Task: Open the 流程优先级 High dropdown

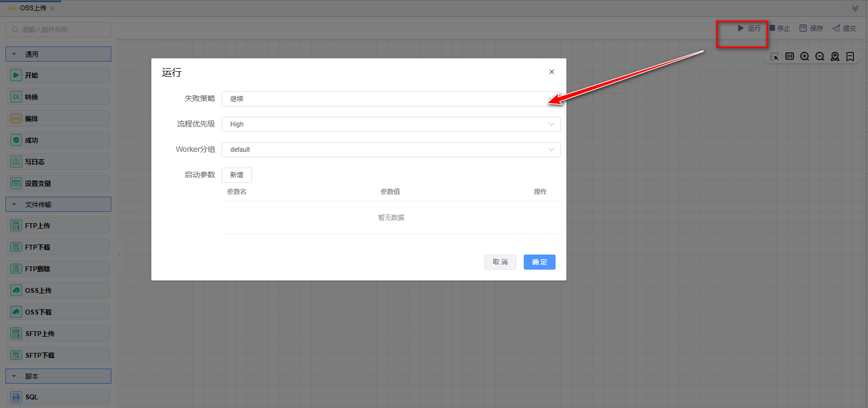Action: pyautogui.click(x=391, y=124)
